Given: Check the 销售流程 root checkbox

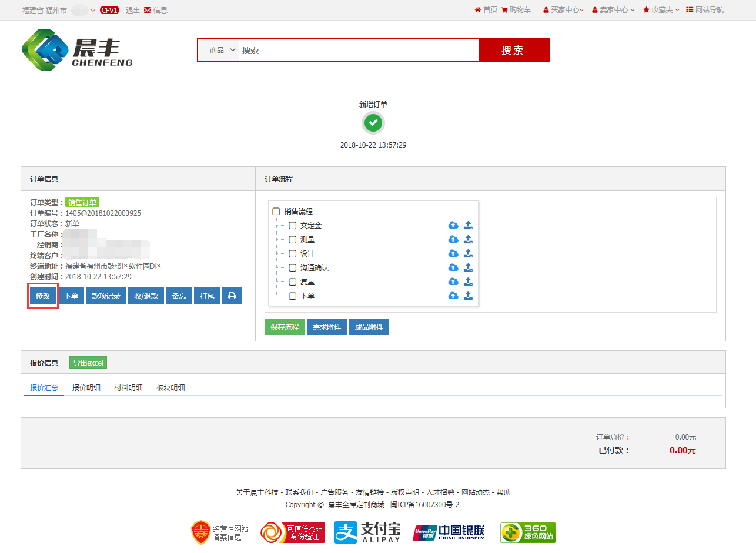Looking at the screenshot, I should (276, 212).
